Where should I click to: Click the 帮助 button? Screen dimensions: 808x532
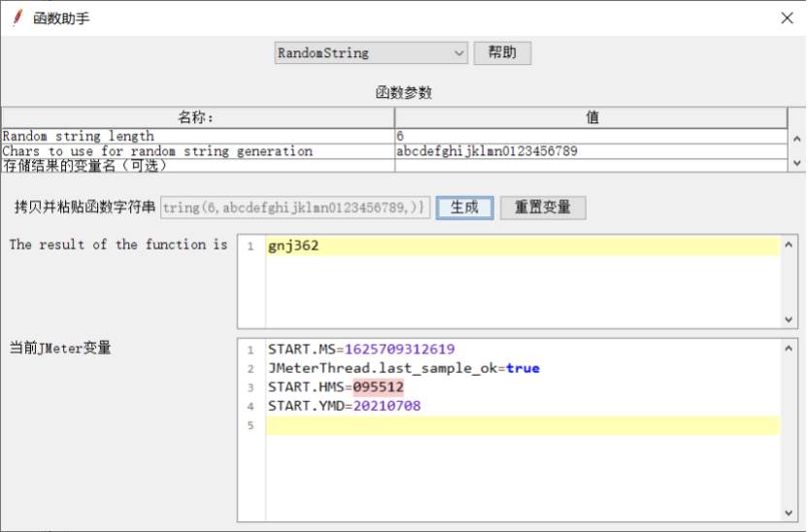(502, 53)
